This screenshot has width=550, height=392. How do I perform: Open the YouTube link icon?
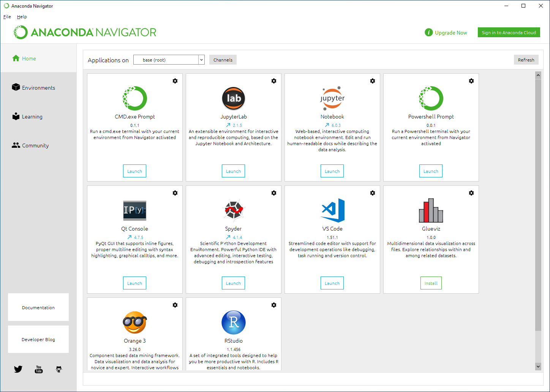39,369
